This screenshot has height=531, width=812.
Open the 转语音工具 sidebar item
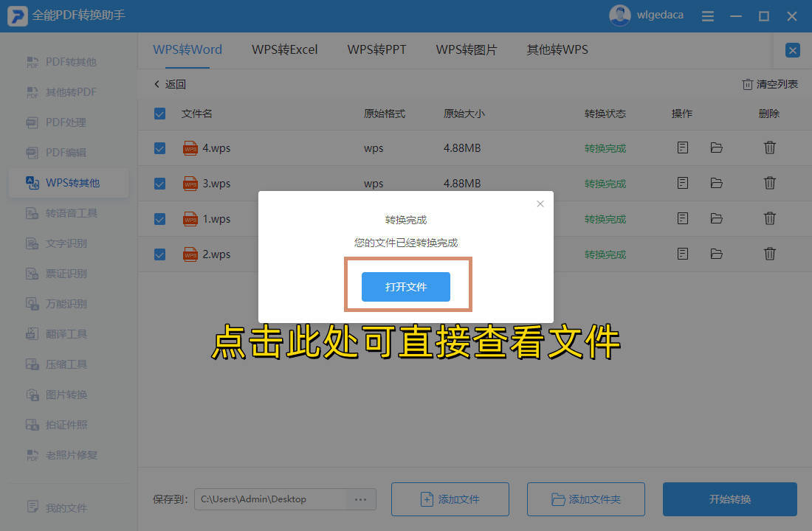coord(61,213)
